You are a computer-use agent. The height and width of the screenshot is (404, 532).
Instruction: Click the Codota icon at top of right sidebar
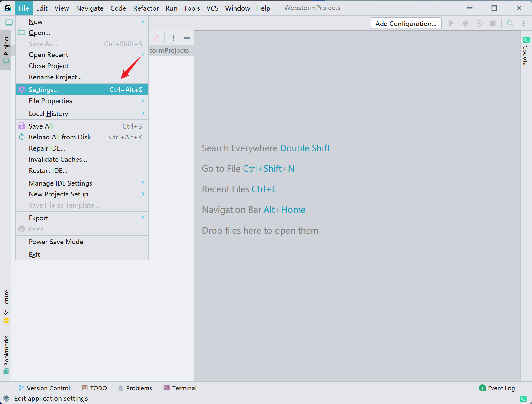526,40
